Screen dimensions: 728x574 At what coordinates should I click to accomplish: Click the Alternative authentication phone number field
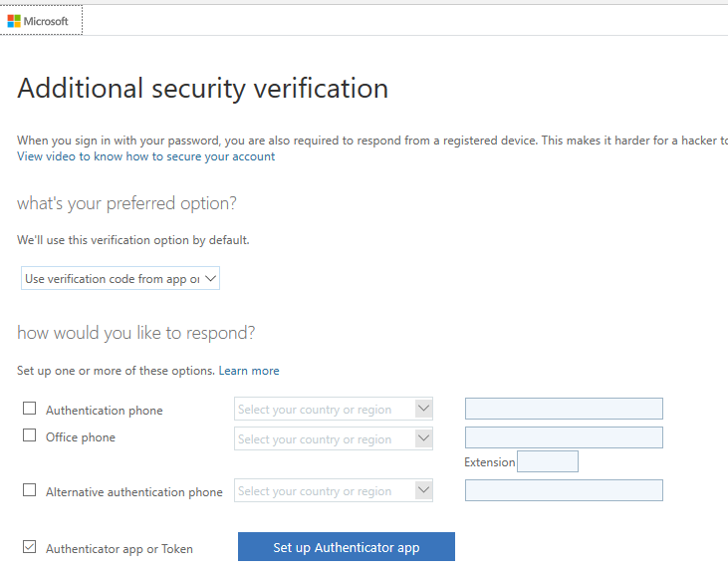tap(564, 490)
